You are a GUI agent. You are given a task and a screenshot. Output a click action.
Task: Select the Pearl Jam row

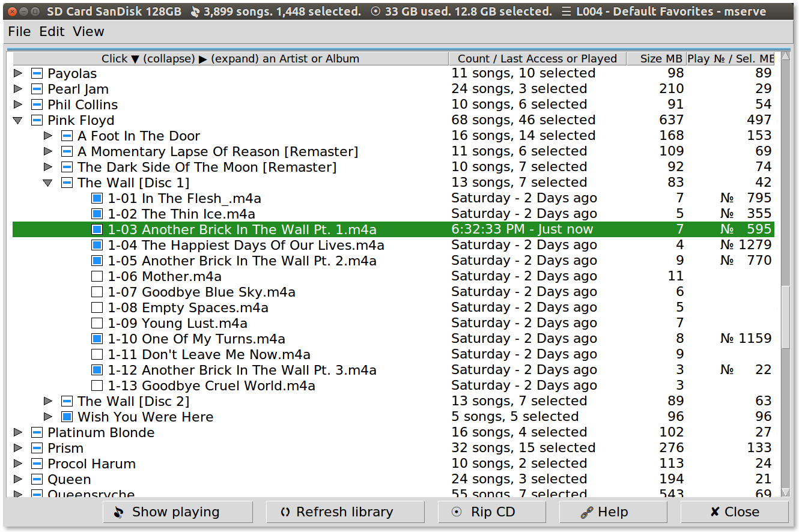pos(393,89)
